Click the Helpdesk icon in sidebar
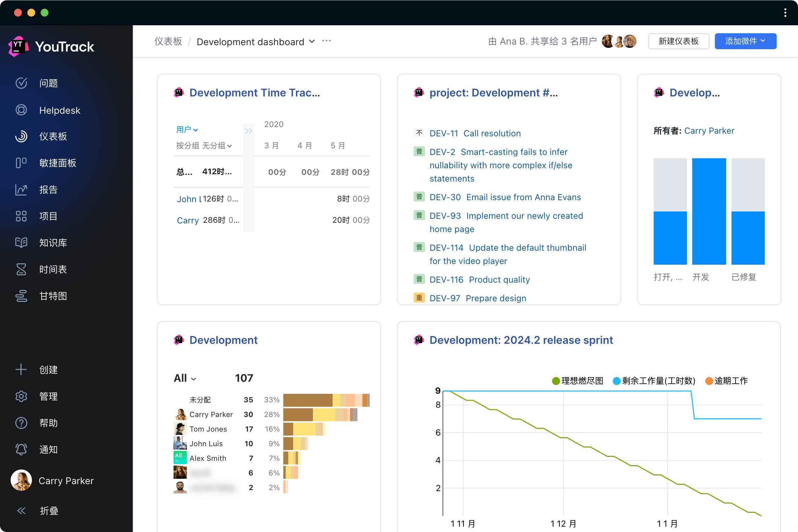The image size is (798, 532). (21, 109)
